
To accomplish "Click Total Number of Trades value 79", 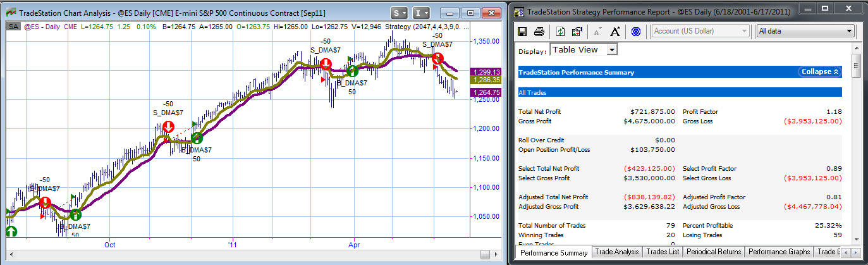I will coord(671,225).
